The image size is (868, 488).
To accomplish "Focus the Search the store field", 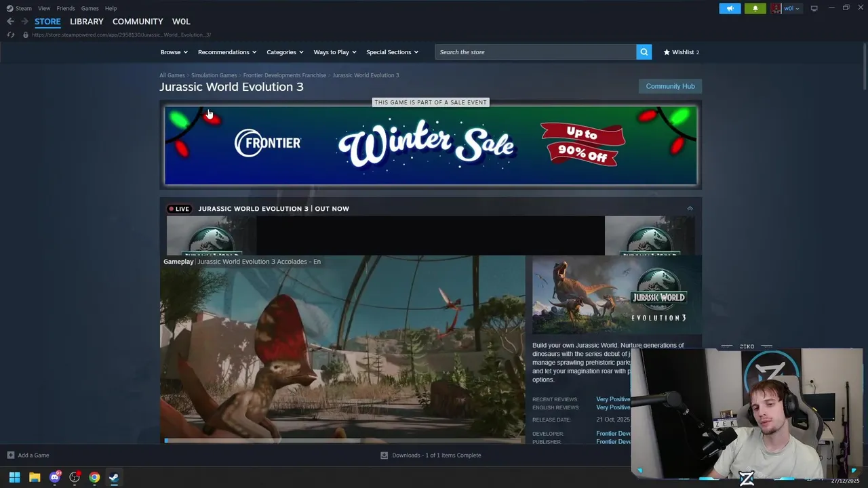I will click(x=536, y=52).
